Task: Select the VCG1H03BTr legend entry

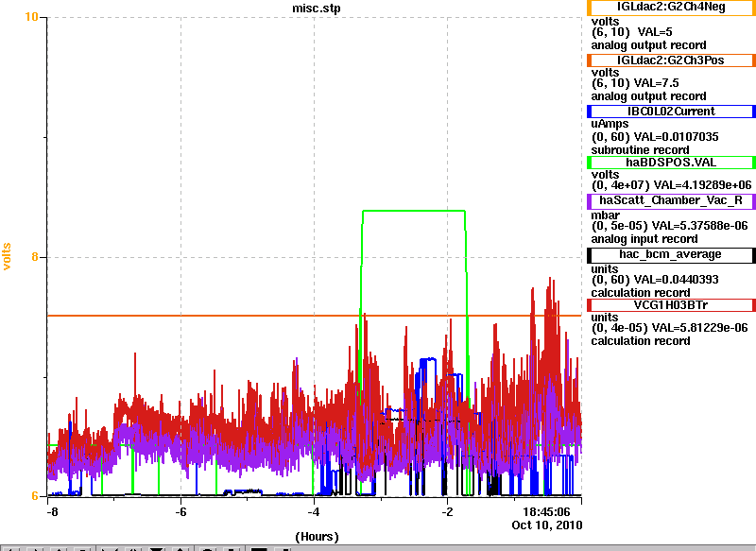Action: 671,305
